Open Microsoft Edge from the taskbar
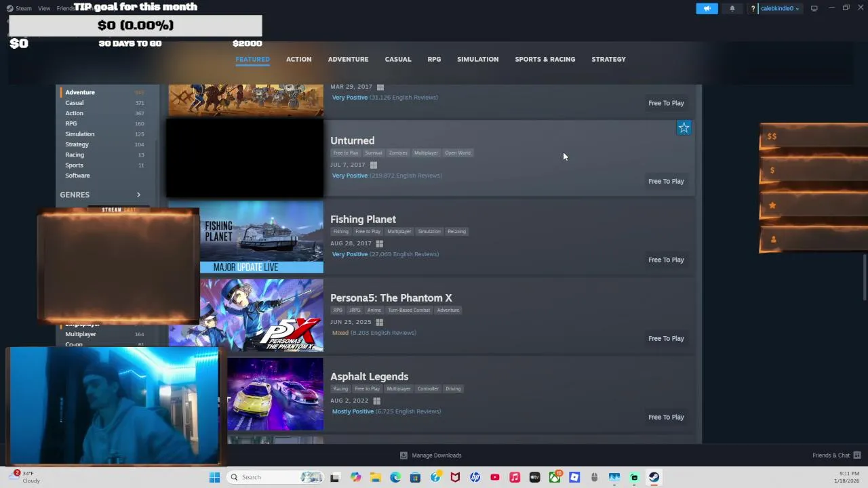Viewport: 868px width, 488px height. coord(395,477)
